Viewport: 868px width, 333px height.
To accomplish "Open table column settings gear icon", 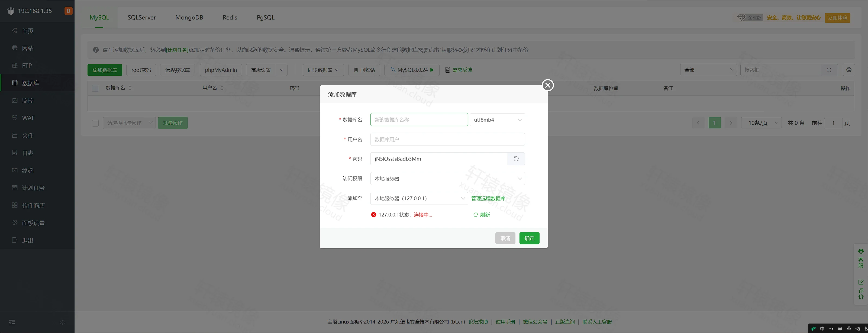I will (849, 70).
